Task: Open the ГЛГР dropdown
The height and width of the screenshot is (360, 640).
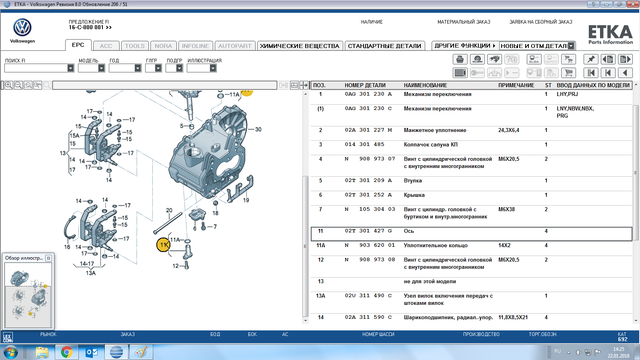Action: pos(158,68)
